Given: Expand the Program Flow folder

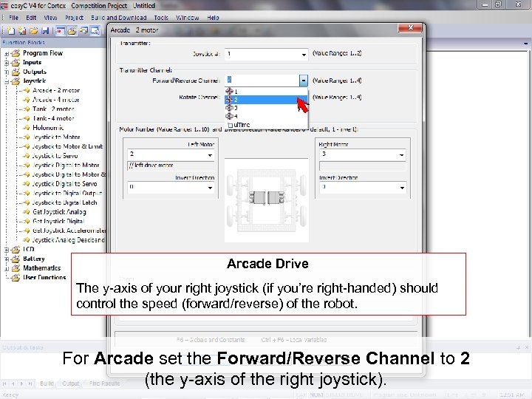Looking at the screenshot, I should pos(7,53).
